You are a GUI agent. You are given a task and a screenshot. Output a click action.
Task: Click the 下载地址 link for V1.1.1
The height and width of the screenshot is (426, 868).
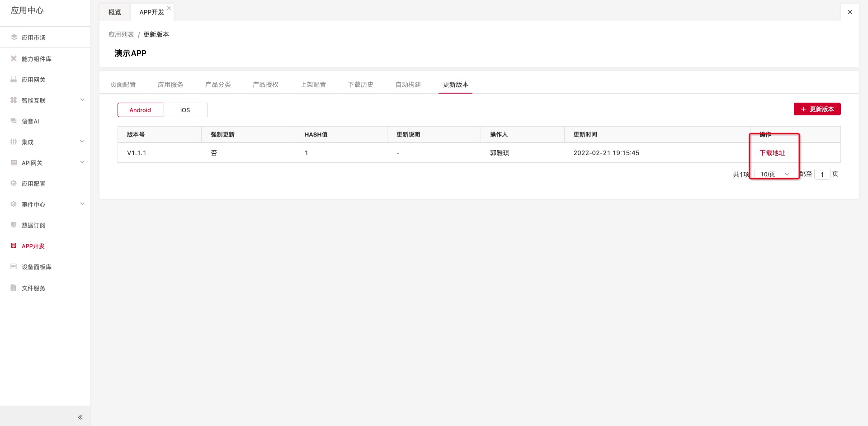(772, 153)
